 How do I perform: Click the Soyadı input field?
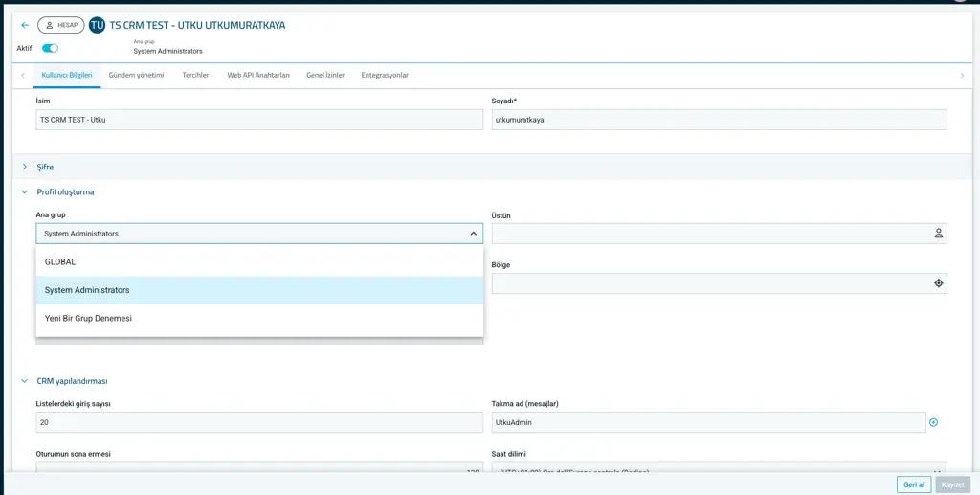click(720, 120)
